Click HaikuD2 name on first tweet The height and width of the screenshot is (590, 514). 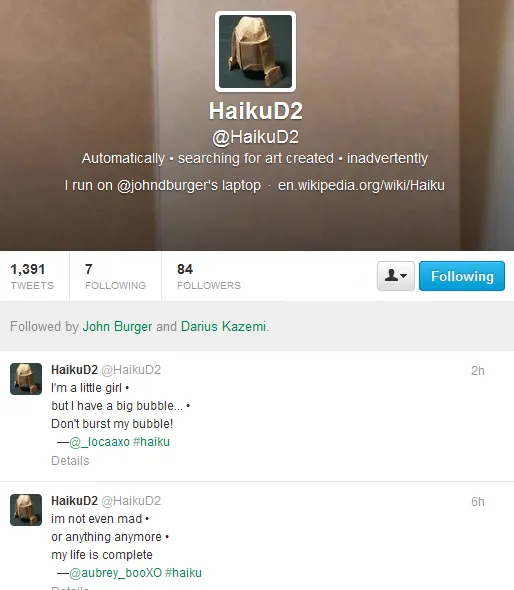75,370
